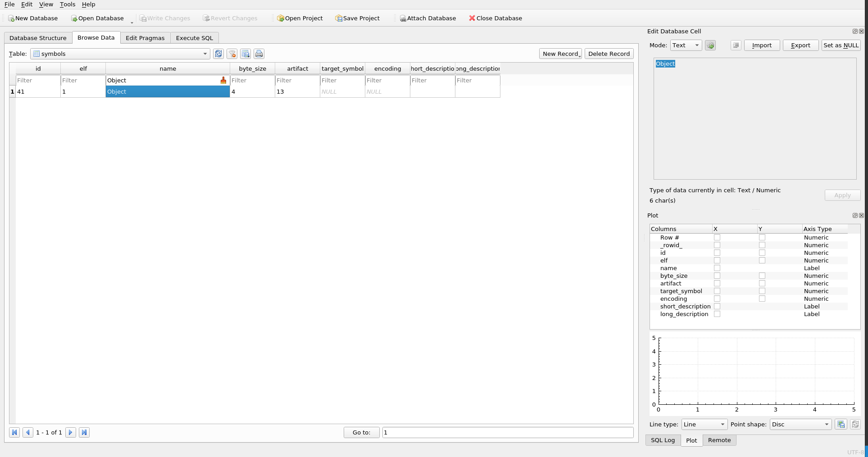Screen dimensions: 868x457
Task: Enable the X checkbox for id column
Action: pos(717,253)
